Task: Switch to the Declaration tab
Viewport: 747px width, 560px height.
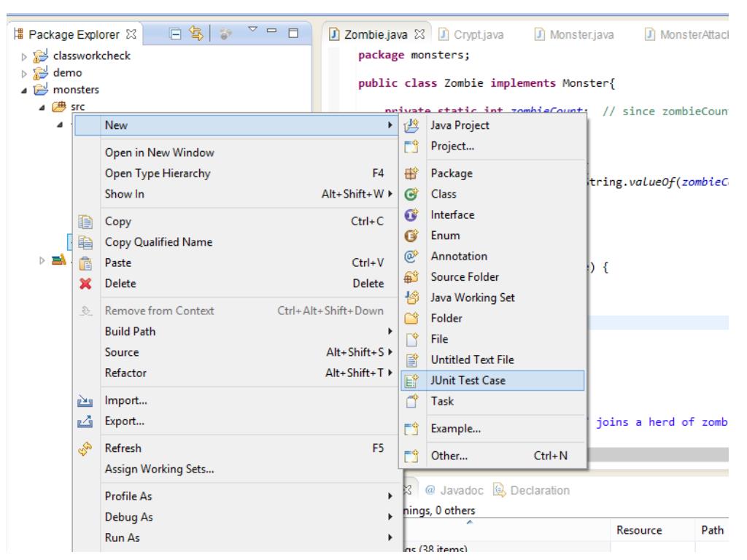Action: tap(532, 491)
